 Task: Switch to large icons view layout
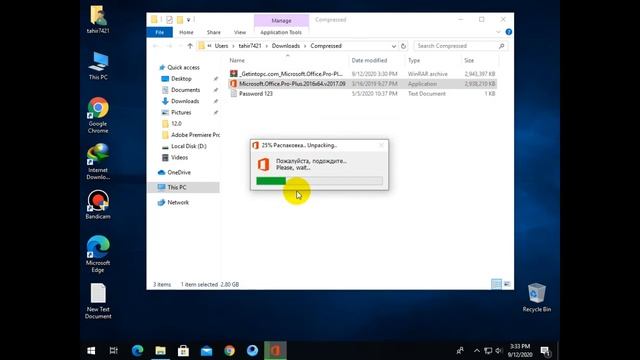[507, 284]
